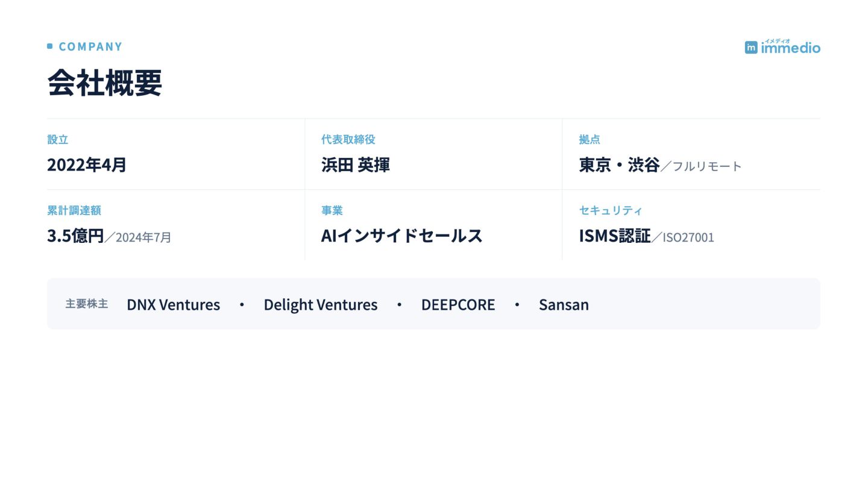
Task: Select the 3.5億円 funding amount
Action: pyautogui.click(x=75, y=236)
